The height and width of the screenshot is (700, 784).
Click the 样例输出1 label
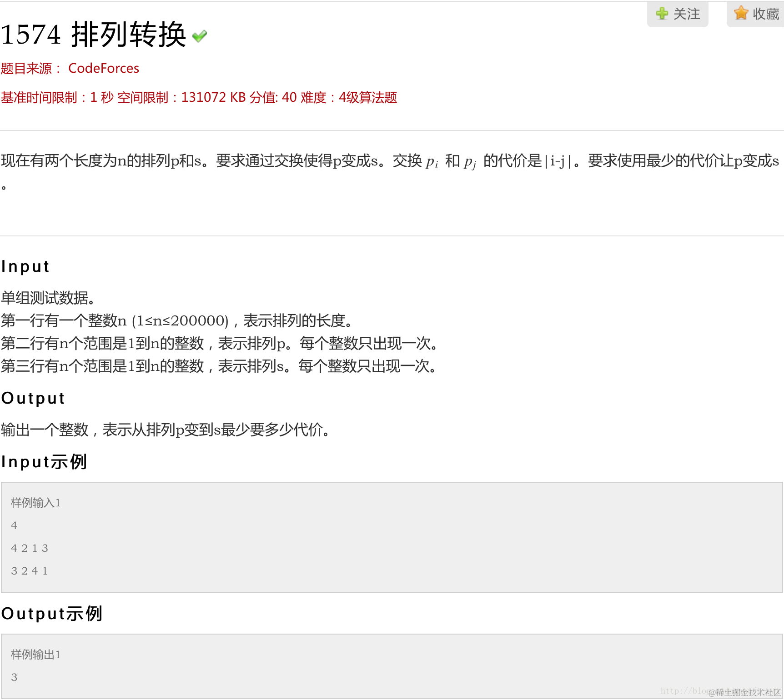[x=35, y=655]
